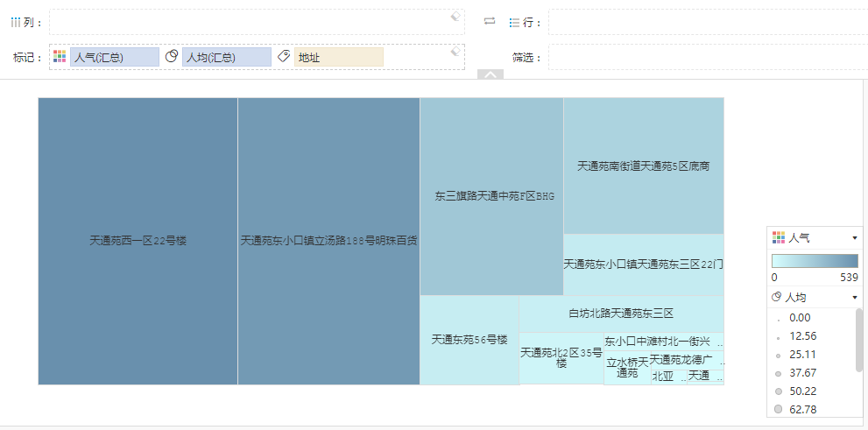Click the 行 shelf drop area

coord(708,22)
